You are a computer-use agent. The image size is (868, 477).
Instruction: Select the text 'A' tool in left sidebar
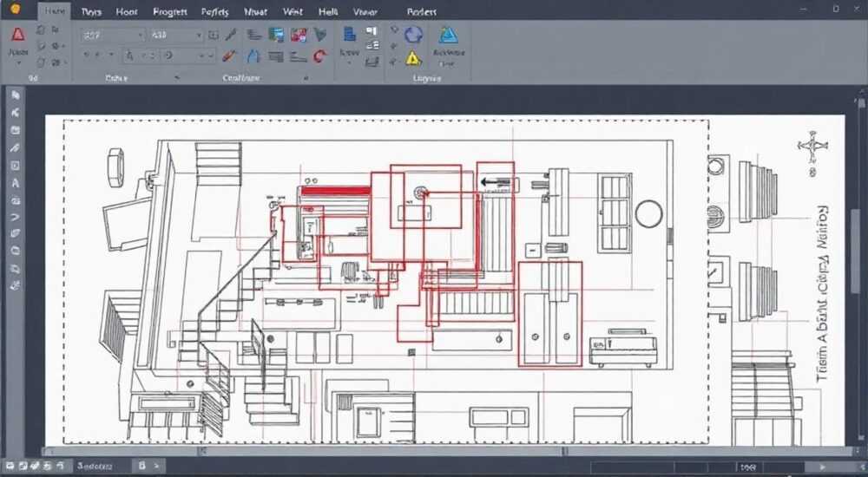pyautogui.click(x=16, y=183)
